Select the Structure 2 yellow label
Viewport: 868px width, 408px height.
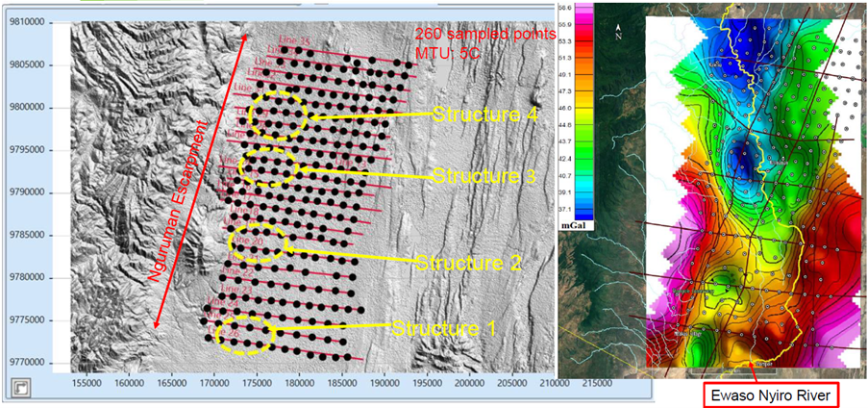coord(465,263)
